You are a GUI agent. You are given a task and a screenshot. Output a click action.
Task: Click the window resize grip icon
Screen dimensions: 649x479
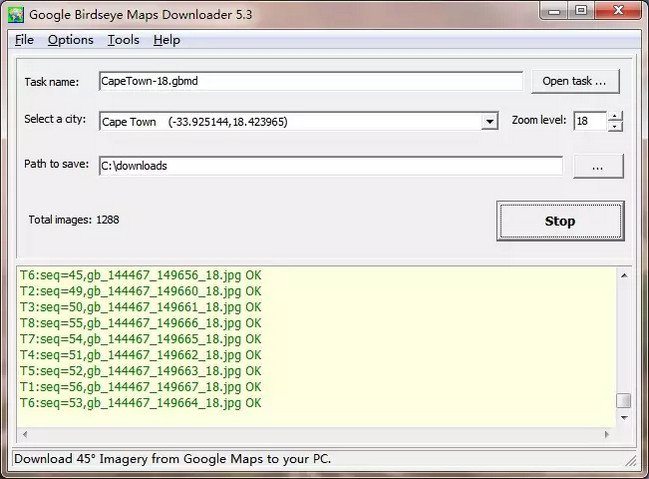(631, 460)
